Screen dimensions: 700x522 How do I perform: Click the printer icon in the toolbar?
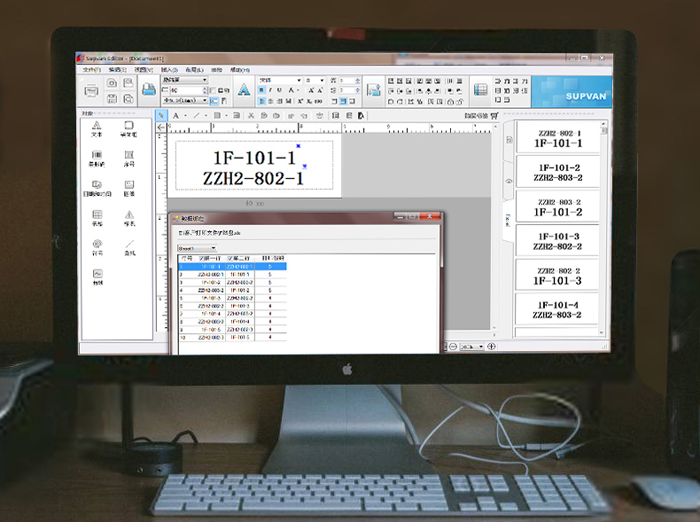(x=148, y=90)
